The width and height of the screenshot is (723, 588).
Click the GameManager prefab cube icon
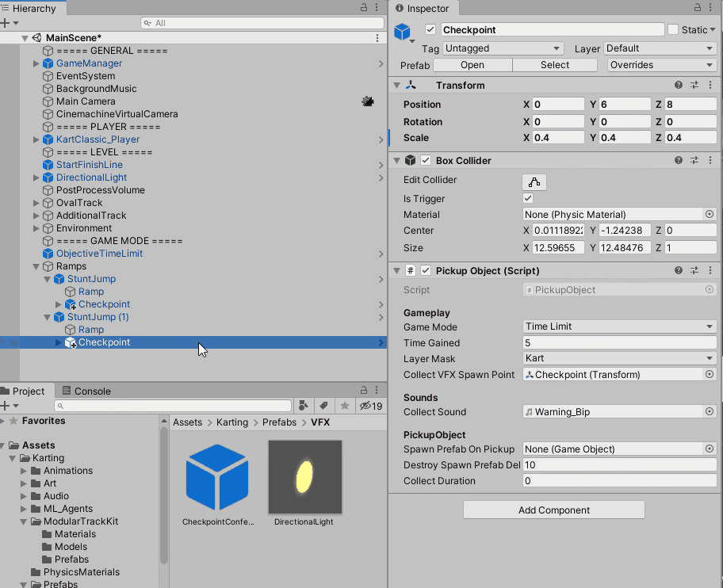coord(48,63)
